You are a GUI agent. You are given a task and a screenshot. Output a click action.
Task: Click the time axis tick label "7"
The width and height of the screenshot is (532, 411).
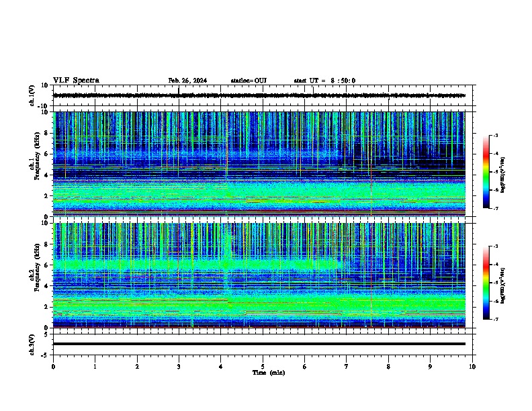pyautogui.click(x=347, y=367)
